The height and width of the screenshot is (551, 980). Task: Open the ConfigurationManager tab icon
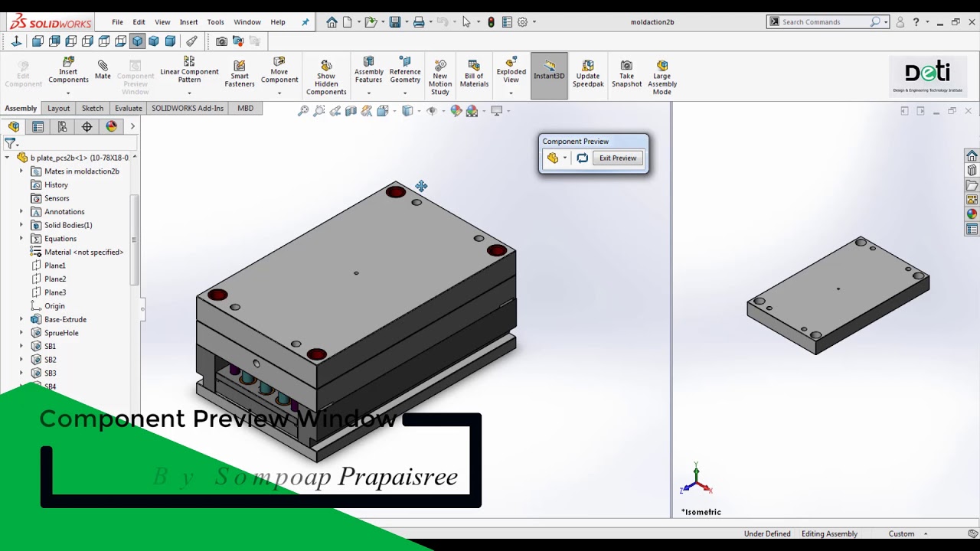click(x=62, y=126)
